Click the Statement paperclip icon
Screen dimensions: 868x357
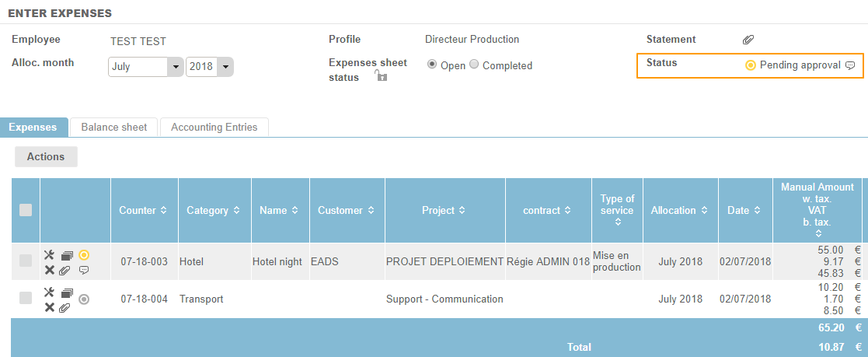point(748,40)
